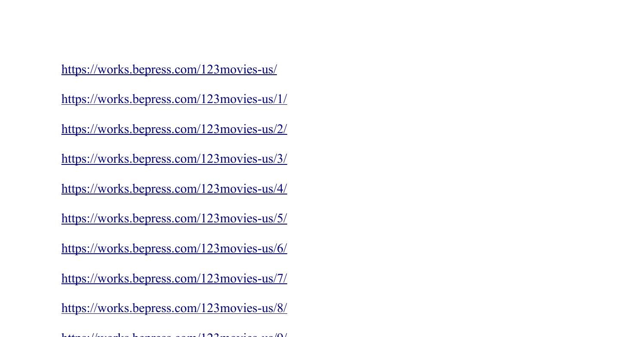
Task: Visit the link ending in 123movies-us/3/
Action: click(x=174, y=159)
